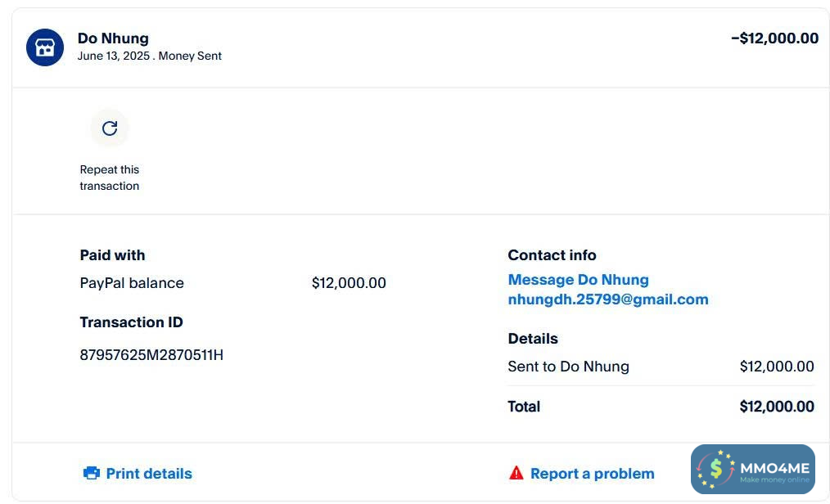Click the dollar sign icon in the MMO4ME logo
The image size is (830, 504).
coord(716,469)
